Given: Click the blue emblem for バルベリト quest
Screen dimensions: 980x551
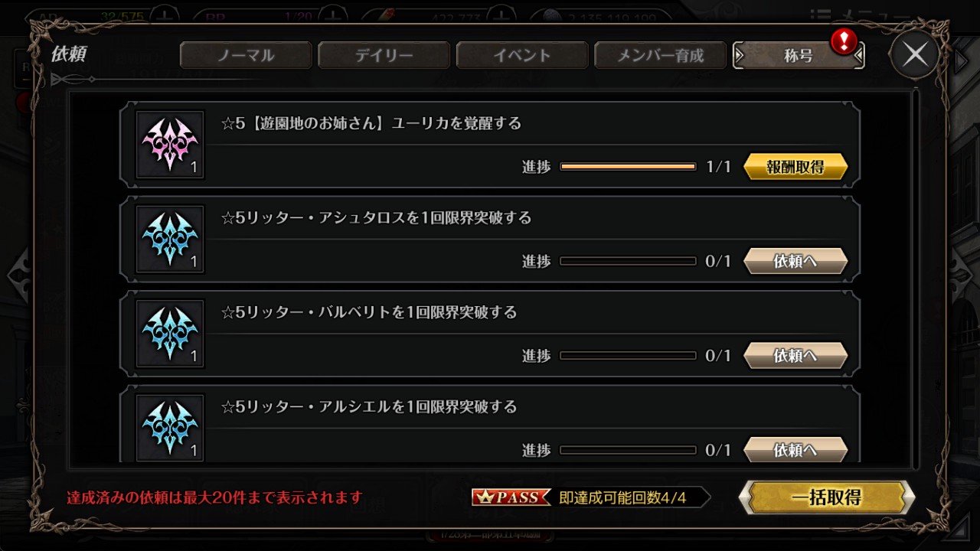Looking at the screenshot, I should pos(170,334).
